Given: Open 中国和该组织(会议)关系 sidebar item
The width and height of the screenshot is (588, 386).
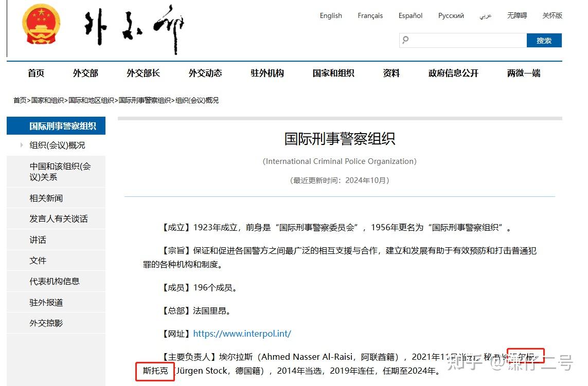Looking at the screenshot, I should coord(60,172).
